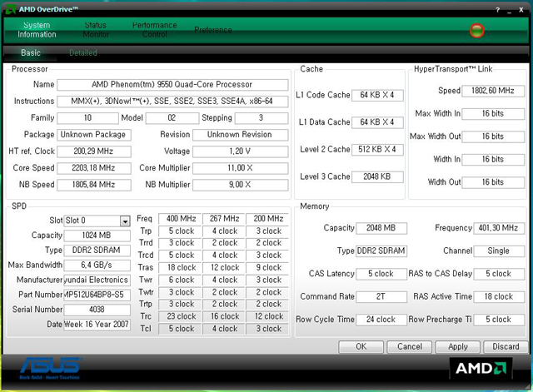Click the OK button
This screenshot has width=533, height=392.
tap(361, 347)
